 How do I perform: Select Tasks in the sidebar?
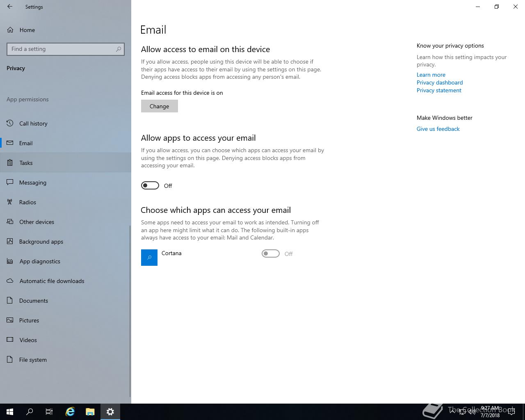pyautogui.click(x=66, y=163)
